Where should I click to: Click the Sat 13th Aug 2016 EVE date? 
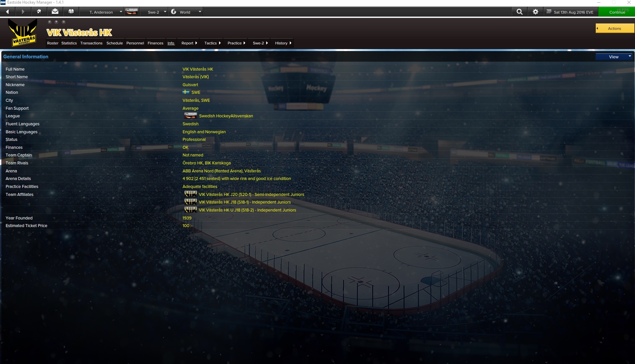tap(574, 12)
